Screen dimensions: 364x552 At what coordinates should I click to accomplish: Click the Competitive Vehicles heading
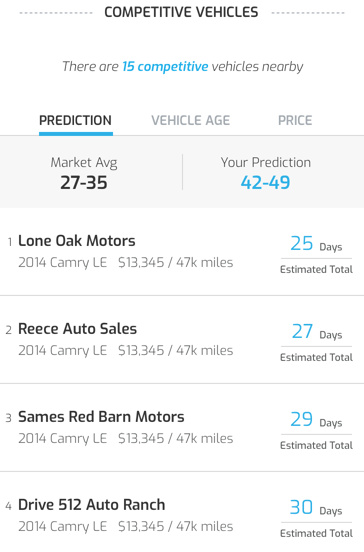181,12
